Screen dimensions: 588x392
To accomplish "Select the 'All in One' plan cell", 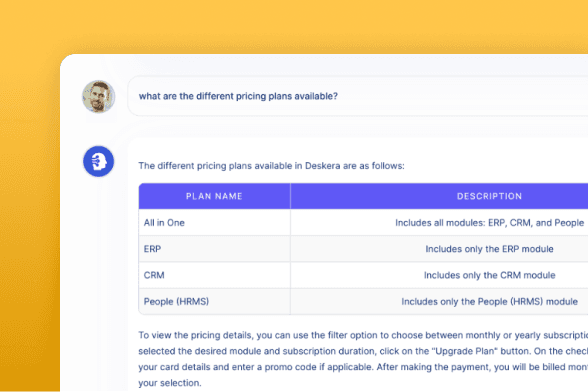I will pos(214,222).
